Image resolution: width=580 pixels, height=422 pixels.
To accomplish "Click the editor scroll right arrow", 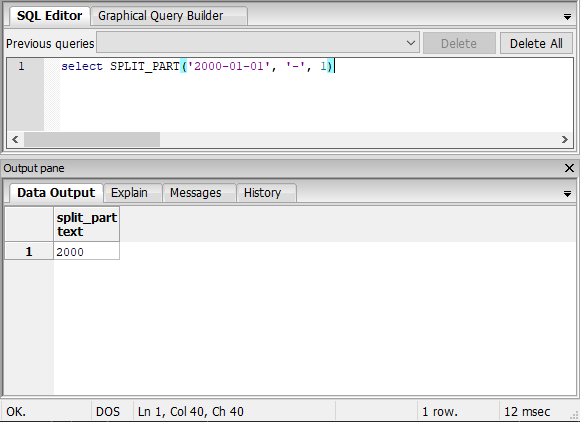I will (564, 139).
